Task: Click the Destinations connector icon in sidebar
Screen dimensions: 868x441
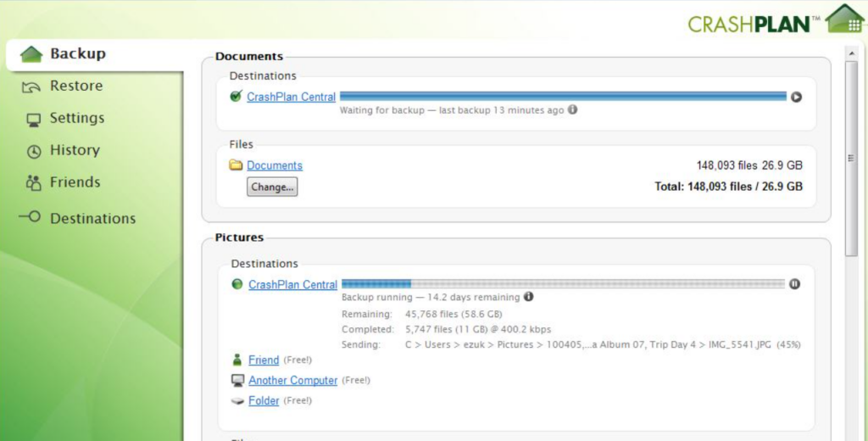Action: pos(30,216)
